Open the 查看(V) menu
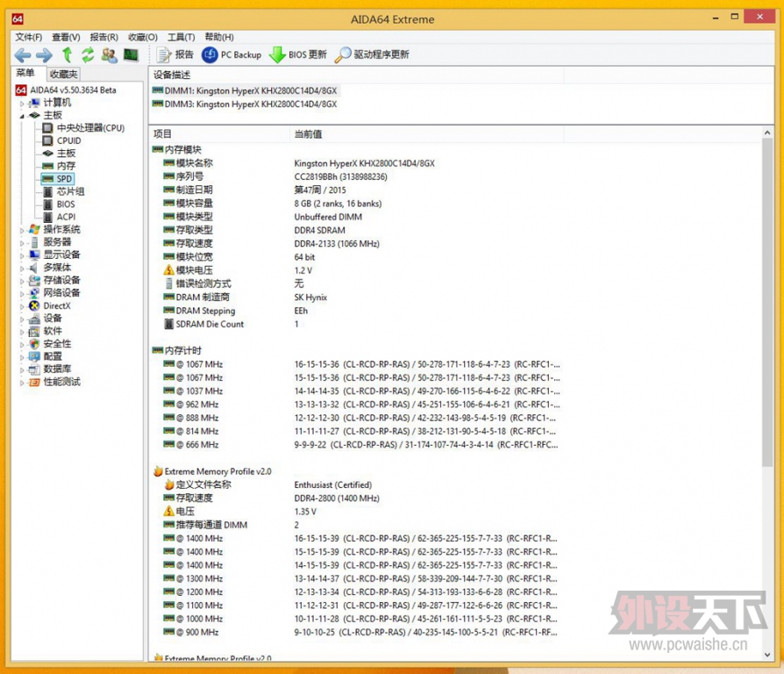 pos(66,37)
